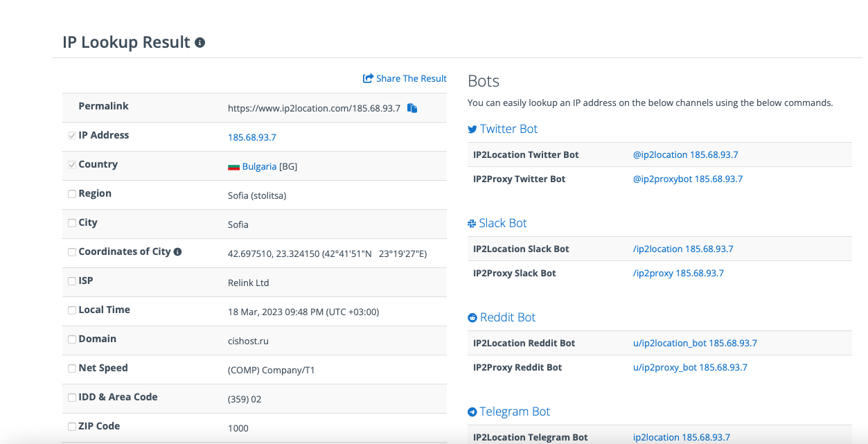Click the info icon beside Coordinates of City

[x=177, y=252]
